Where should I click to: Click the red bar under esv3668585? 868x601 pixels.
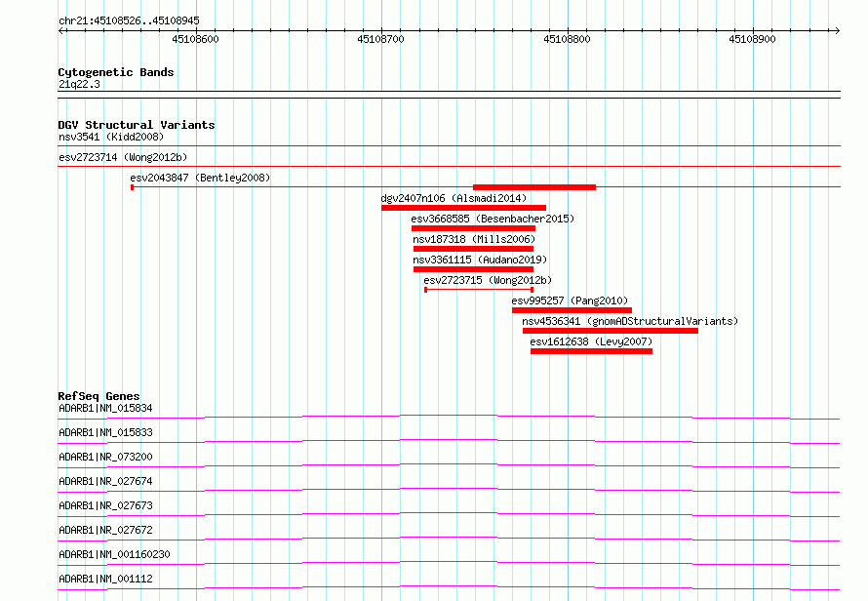473,228
